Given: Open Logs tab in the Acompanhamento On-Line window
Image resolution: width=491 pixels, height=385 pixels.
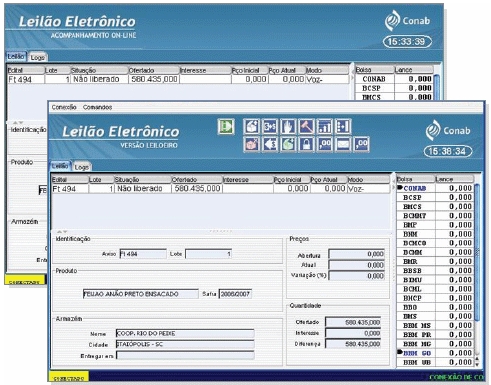Looking at the screenshot, I should (38, 57).
